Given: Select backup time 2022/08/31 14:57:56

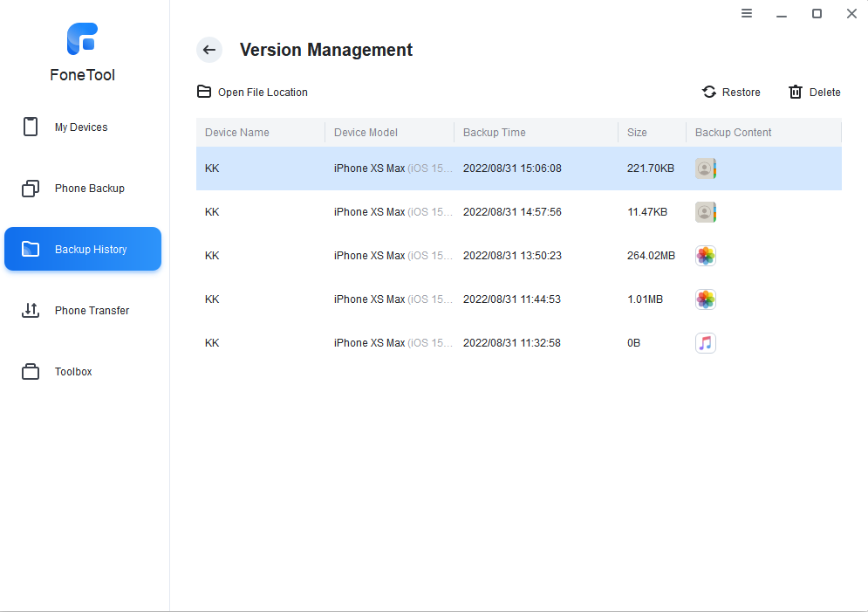Looking at the screenshot, I should click(512, 212).
